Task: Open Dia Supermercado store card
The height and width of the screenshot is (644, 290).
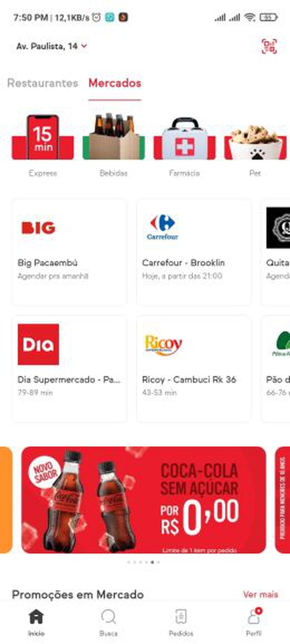Action: coord(70,369)
